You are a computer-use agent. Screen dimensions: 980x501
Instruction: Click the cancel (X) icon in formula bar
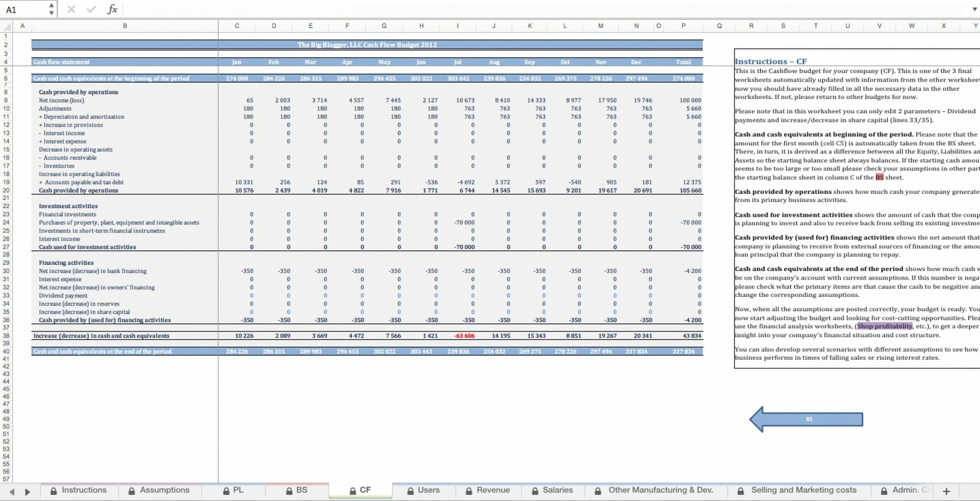click(71, 9)
